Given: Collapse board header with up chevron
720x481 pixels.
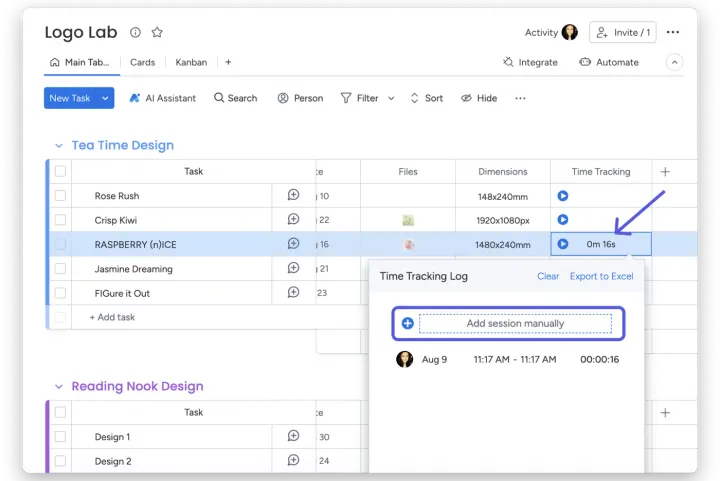Looking at the screenshot, I should point(675,62).
